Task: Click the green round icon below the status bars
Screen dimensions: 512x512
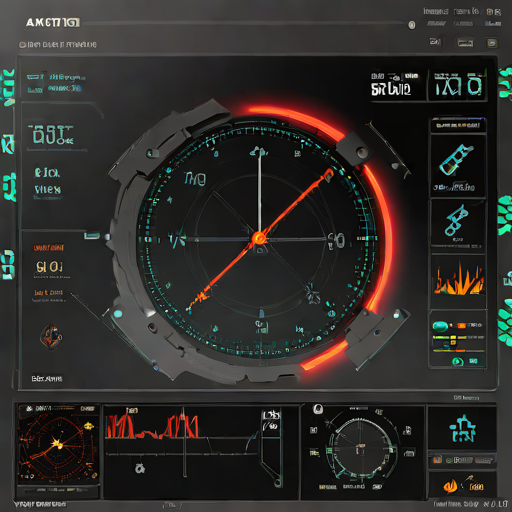Action: (x=457, y=361)
